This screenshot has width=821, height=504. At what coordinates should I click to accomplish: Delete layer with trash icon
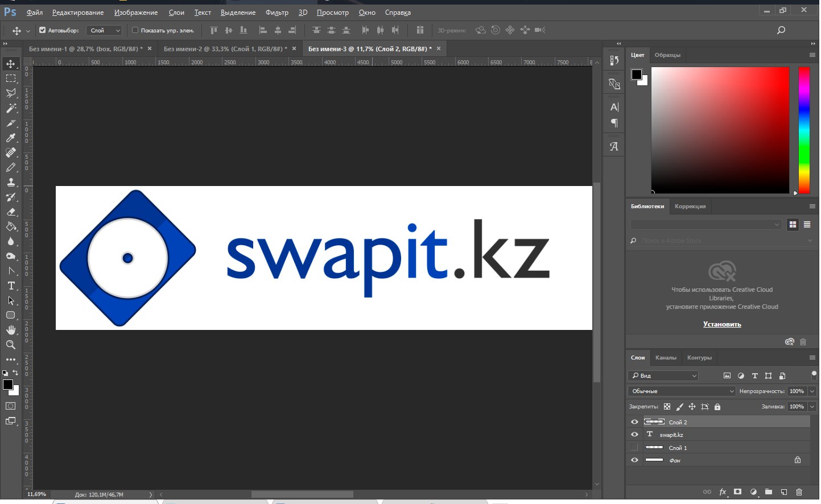click(x=799, y=492)
